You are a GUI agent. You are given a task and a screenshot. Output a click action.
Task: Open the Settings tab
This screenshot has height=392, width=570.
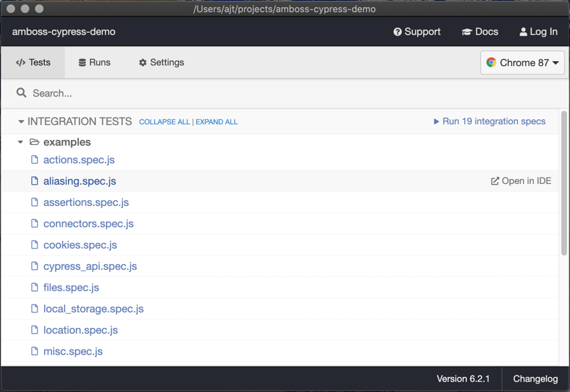(x=161, y=62)
